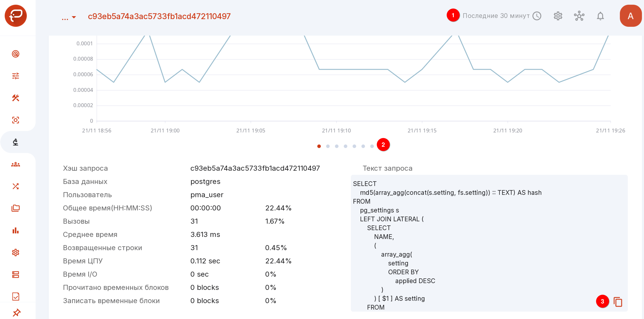Open the stacked folders sidebar icon

[15, 208]
